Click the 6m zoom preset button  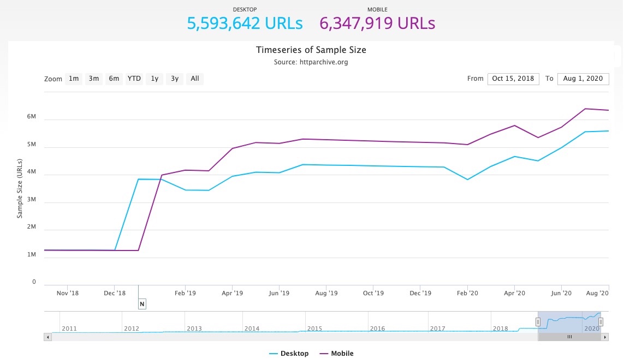click(x=114, y=79)
